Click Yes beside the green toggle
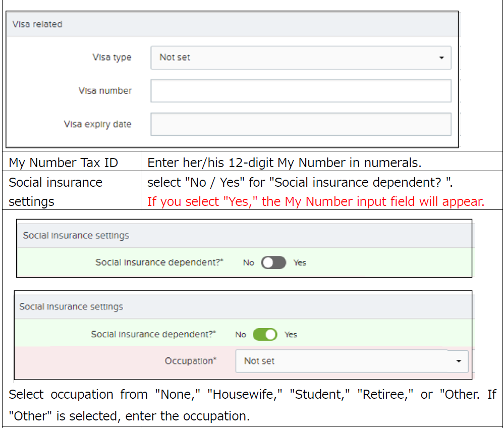The height and width of the screenshot is (428, 504). click(x=291, y=335)
